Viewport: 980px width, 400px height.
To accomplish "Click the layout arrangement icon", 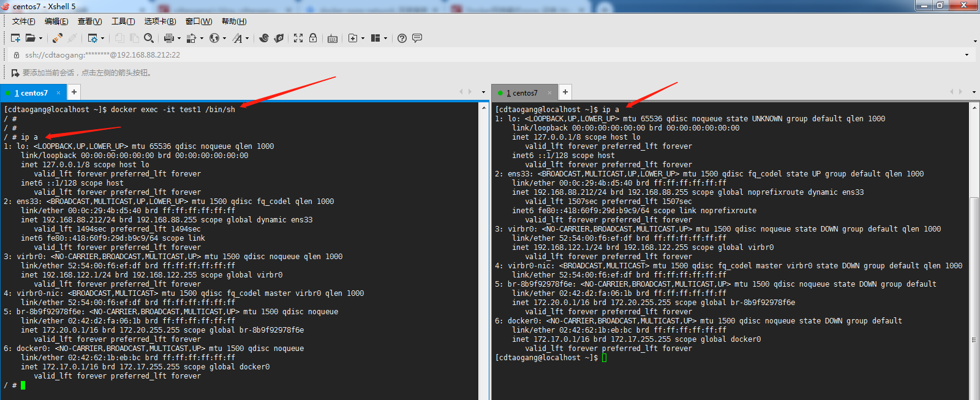I will point(375,38).
